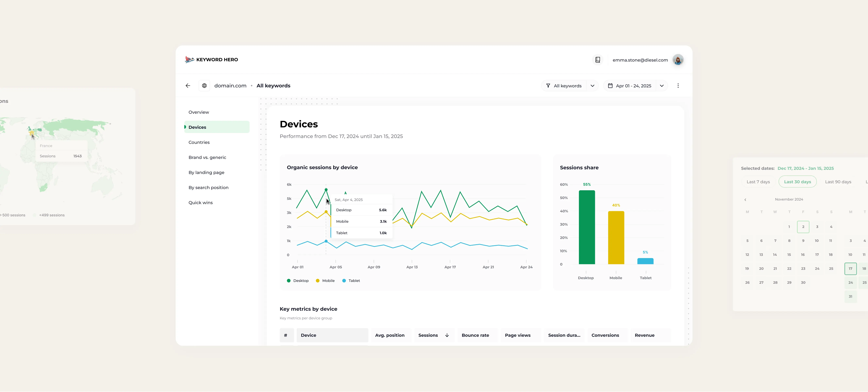The image size is (868, 392).
Task: Click the domain.com breadcrumb
Action: coord(230,86)
